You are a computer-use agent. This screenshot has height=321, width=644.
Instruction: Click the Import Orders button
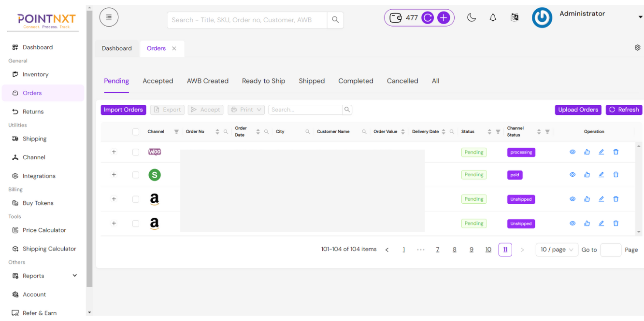[x=123, y=110]
